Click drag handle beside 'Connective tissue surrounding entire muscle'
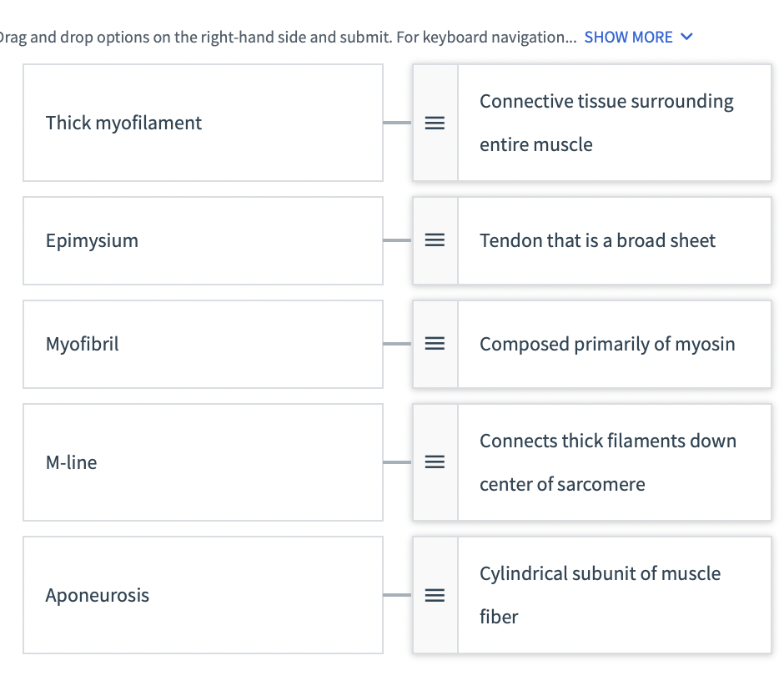This screenshot has height=686, width=784. click(x=435, y=124)
